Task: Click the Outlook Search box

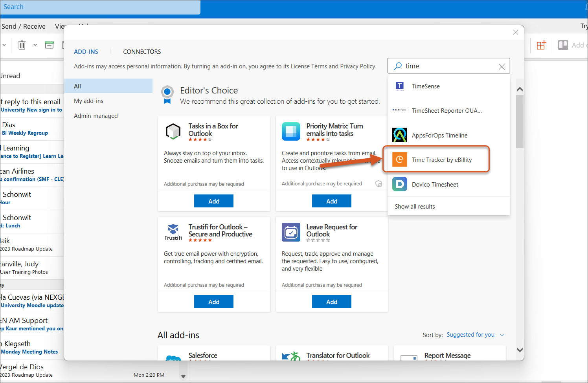Action: point(100,7)
